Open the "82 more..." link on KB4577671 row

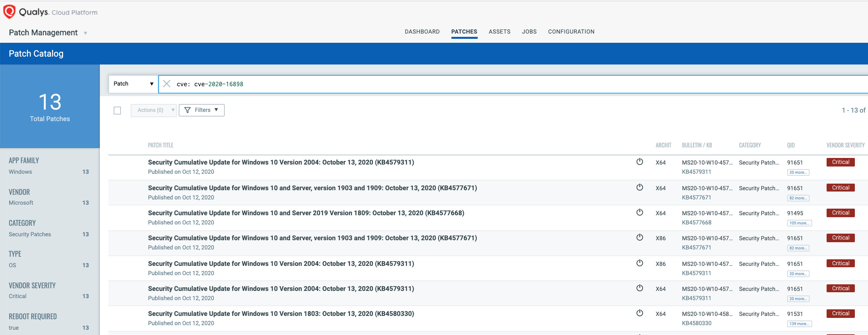tap(798, 198)
